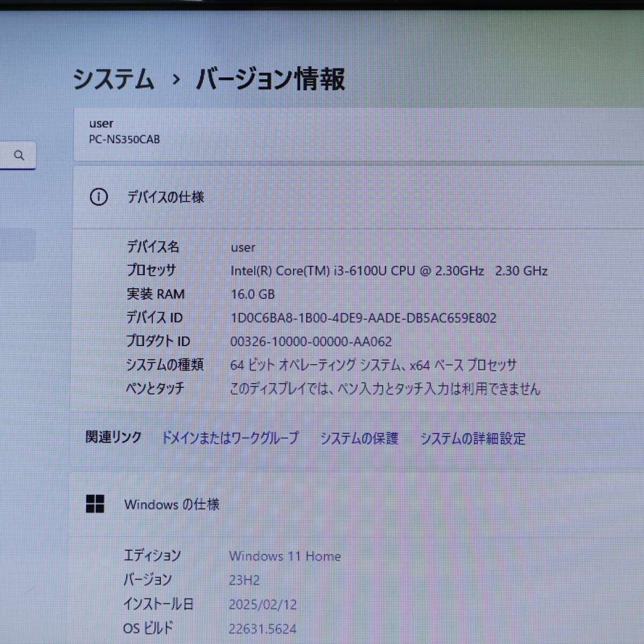The height and width of the screenshot is (644, 644).
Task: Select the デバイス名 value user
Action: point(243,247)
